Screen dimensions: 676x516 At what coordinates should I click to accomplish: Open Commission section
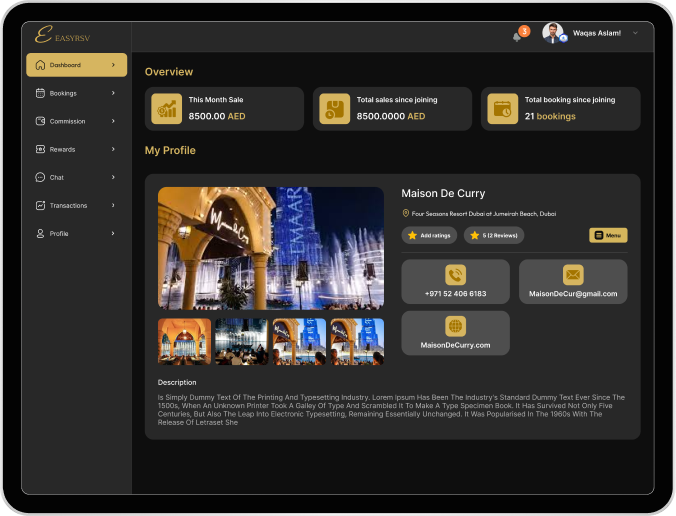pyautogui.click(x=77, y=121)
